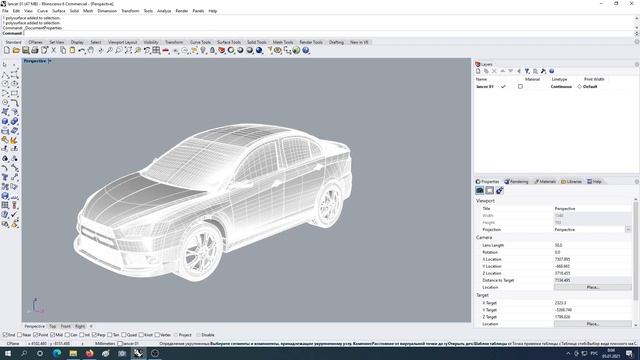The width and height of the screenshot is (640, 360).
Task: Add a new viewport tab with plus
Action: click(x=91, y=326)
